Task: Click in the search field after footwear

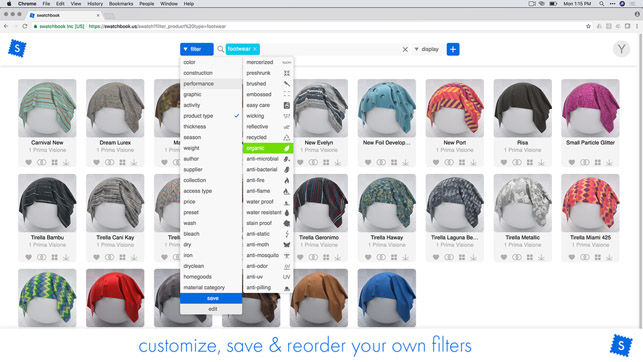Action: coord(330,49)
